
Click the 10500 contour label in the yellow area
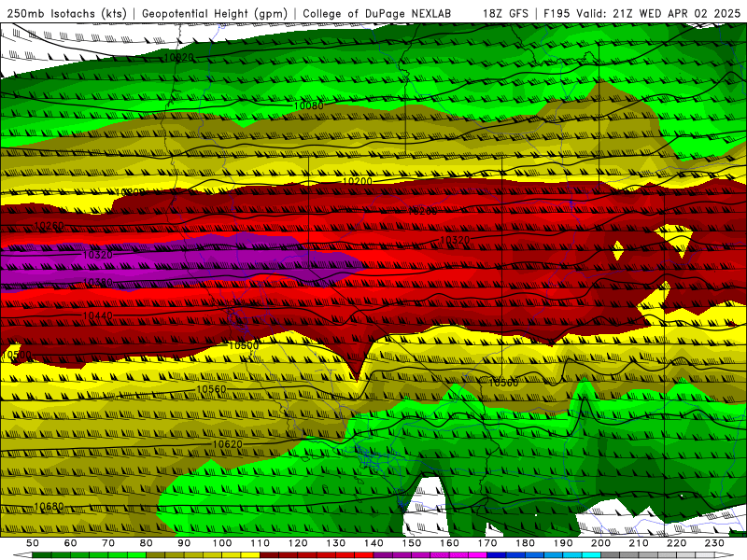pyautogui.click(x=244, y=345)
